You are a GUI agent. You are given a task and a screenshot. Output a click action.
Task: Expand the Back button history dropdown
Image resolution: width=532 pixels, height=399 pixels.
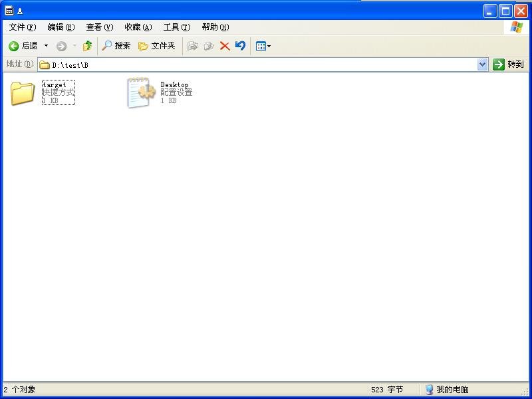click(x=46, y=46)
